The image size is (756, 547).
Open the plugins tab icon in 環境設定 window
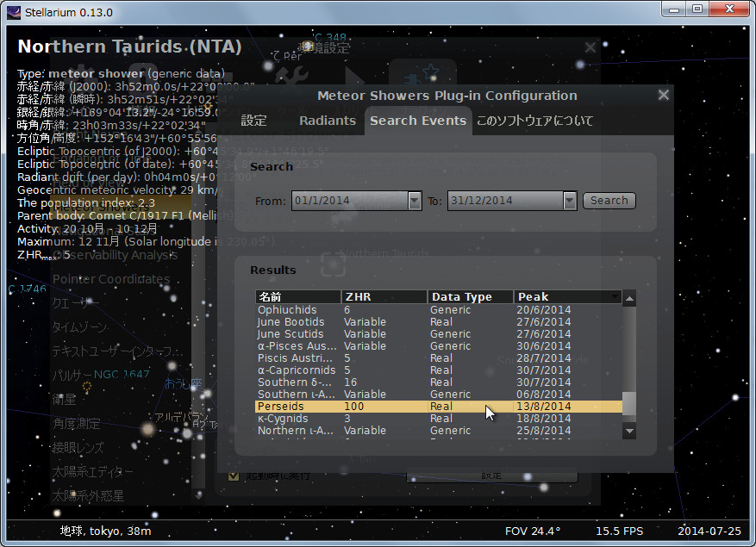coord(423,76)
